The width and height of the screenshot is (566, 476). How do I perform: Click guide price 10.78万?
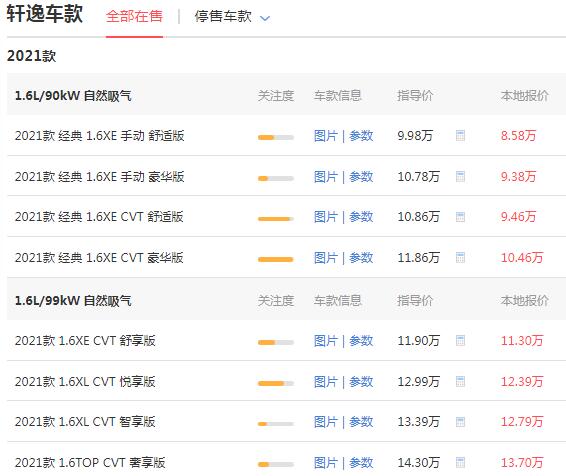click(x=419, y=176)
